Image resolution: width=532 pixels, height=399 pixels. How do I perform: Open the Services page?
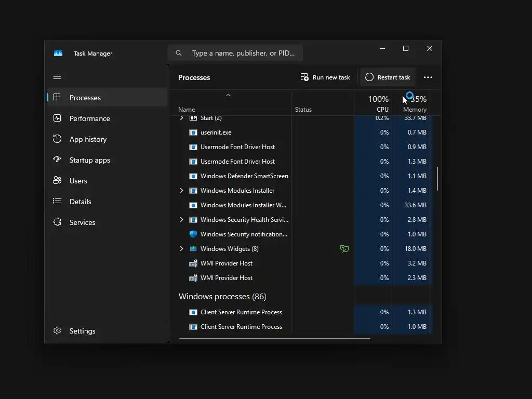click(107, 222)
